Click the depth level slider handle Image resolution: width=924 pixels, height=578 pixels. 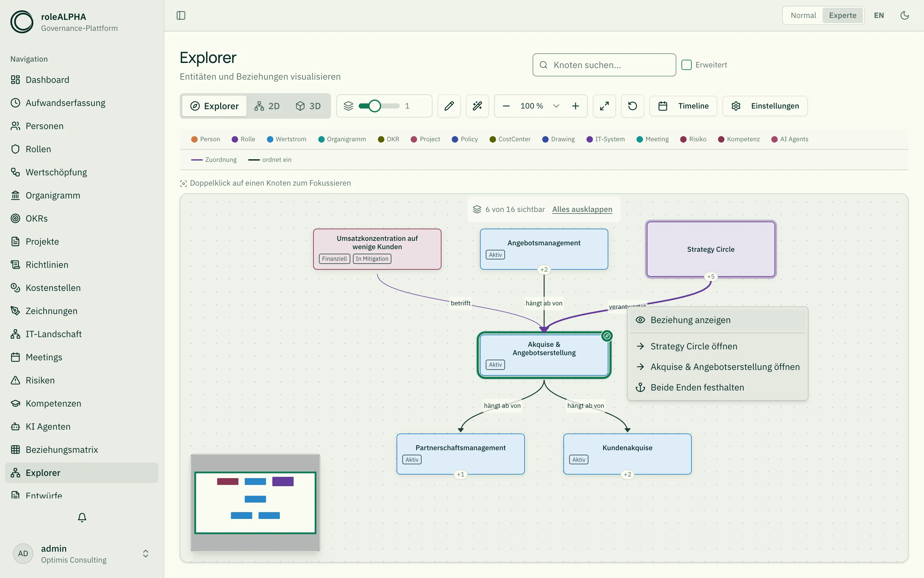coord(374,106)
